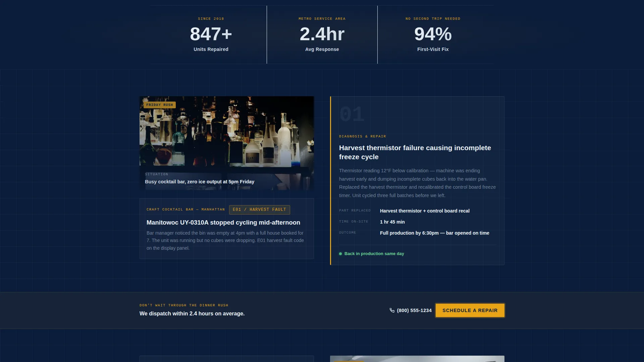Select the Manitowoc UY-0310A heading
The width and height of the screenshot is (644, 362).
point(223,223)
